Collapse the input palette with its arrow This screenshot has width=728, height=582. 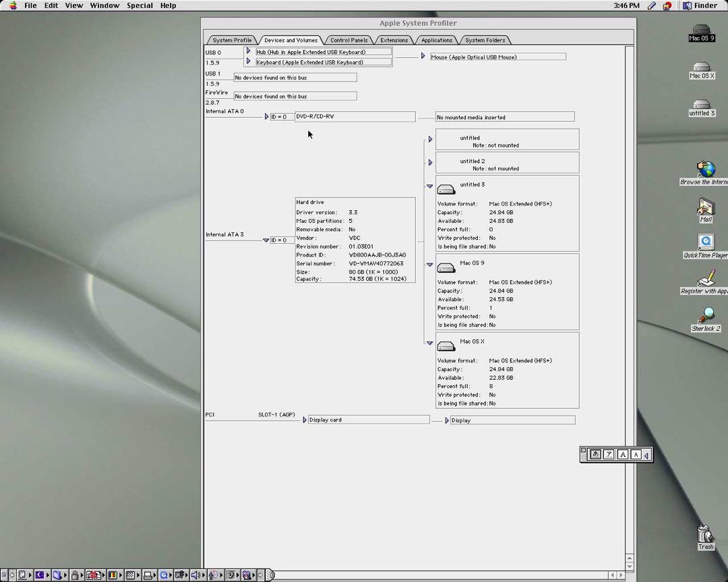pos(646,455)
